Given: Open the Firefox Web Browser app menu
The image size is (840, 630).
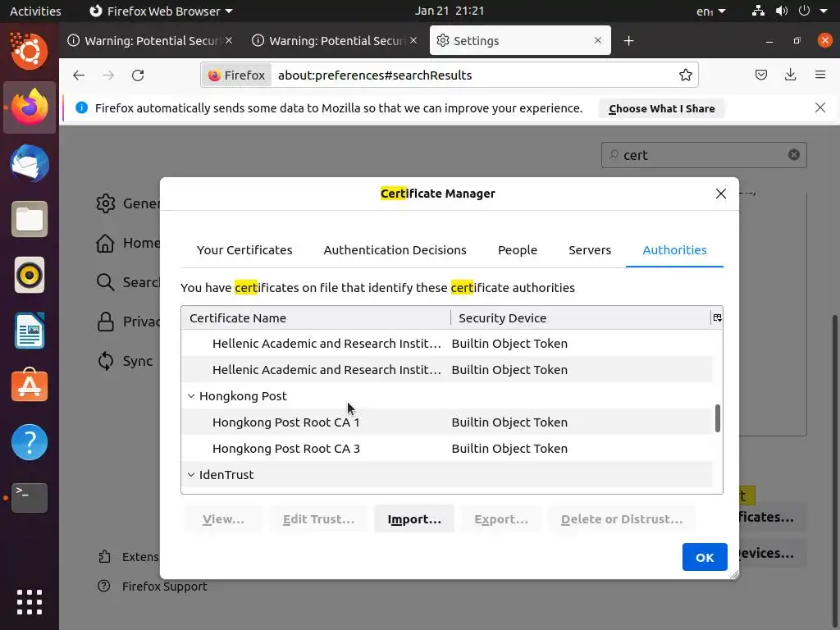Looking at the screenshot, I should click(161, 11).
